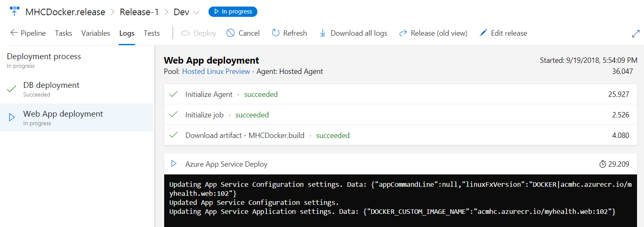The height and width of the screenshot is (227, 644).
Task: Click the black log console output
Action: pos(401,201)
